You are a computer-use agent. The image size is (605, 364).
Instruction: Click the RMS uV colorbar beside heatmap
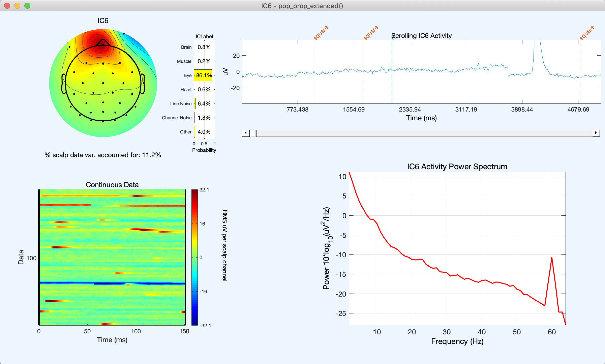194,257
